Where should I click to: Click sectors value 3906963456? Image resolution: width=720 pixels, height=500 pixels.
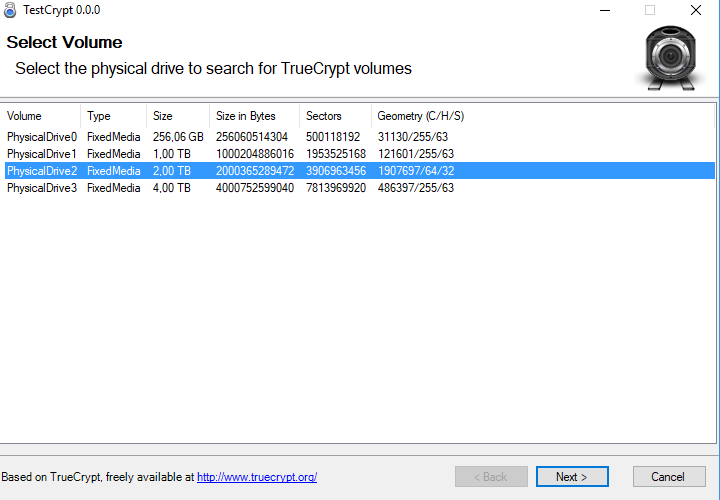[x=336, y=171]
